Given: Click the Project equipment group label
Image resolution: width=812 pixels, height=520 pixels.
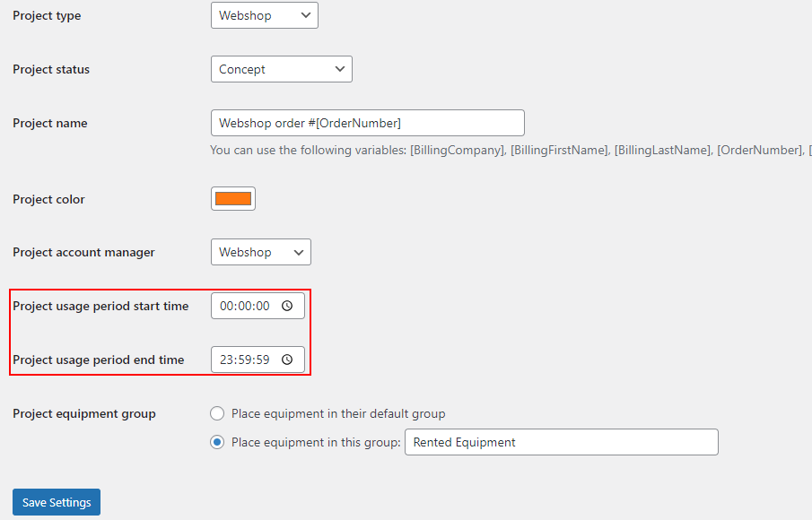Looking at the screenshot, I should tap(84, 414).
